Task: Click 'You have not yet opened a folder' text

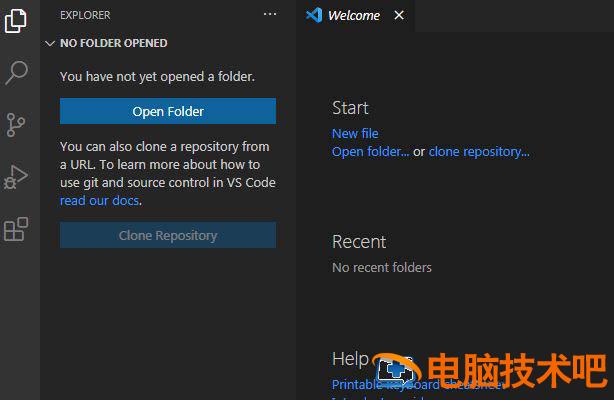Action: tap(157, 76)
